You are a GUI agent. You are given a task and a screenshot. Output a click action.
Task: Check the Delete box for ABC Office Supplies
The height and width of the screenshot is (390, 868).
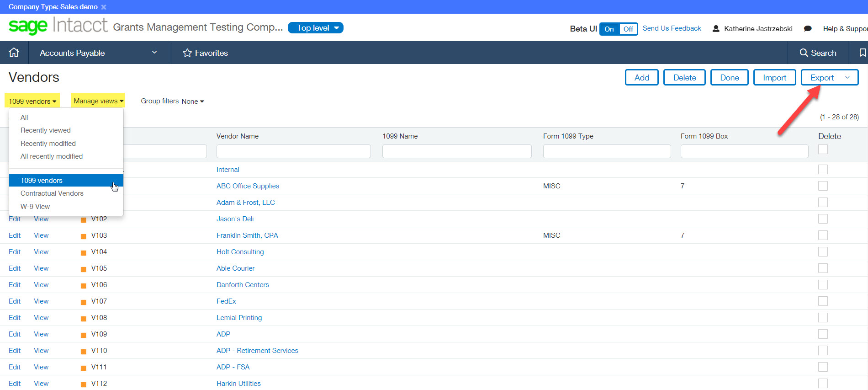coord(823,186)
